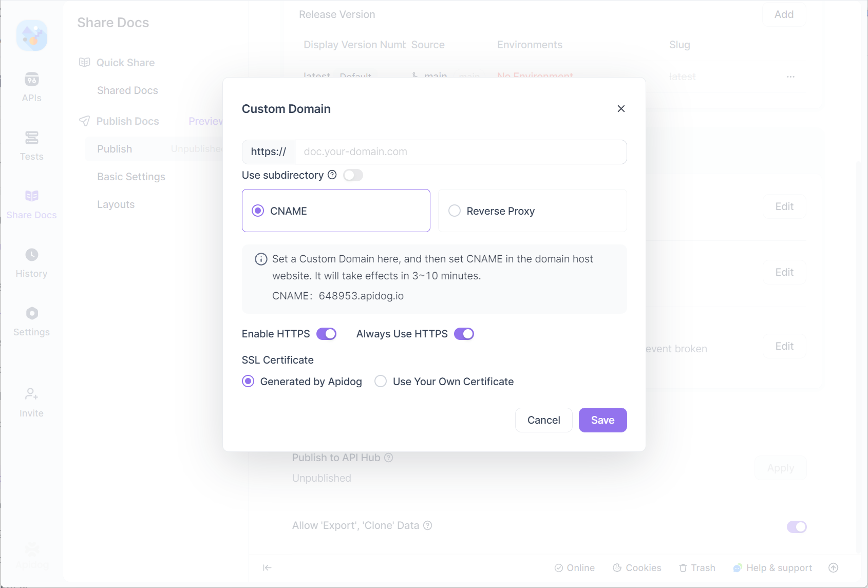Viewport: 868px width, 588px height.
Task: Open Shared Docs menu item
Action: [128, 90]
